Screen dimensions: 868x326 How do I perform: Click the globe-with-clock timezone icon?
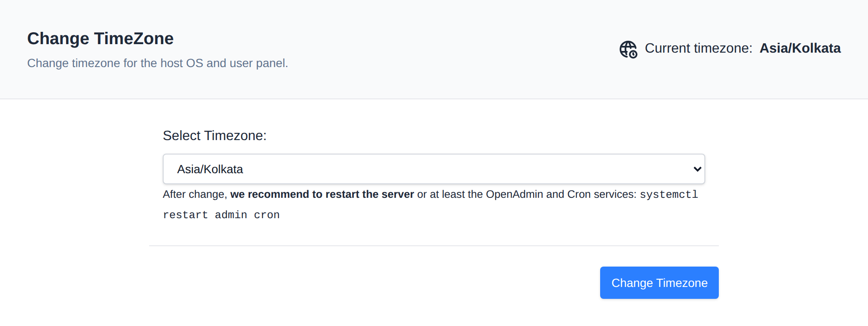(x=628, y=49)
